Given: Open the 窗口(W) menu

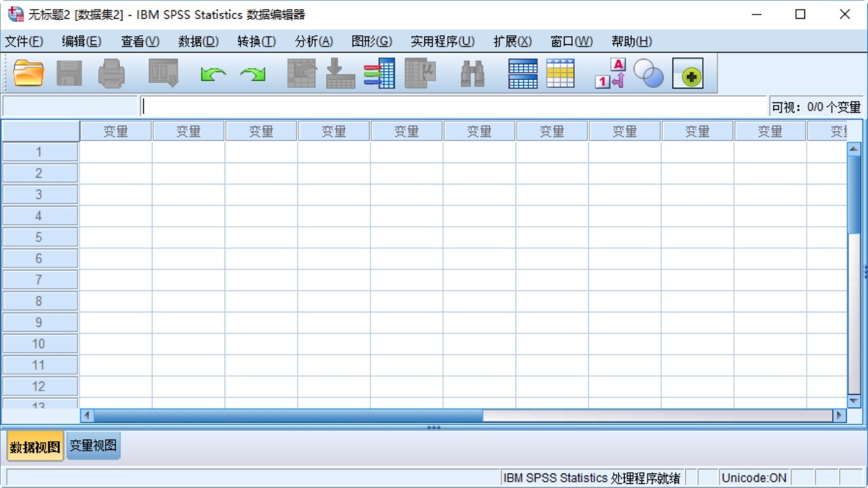Looking at the screenshot, I should point(572,41).
